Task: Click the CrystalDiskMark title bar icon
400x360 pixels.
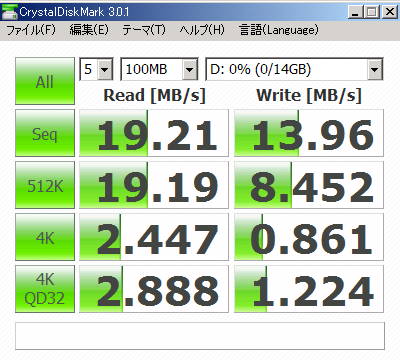Action: pos(9,12)
